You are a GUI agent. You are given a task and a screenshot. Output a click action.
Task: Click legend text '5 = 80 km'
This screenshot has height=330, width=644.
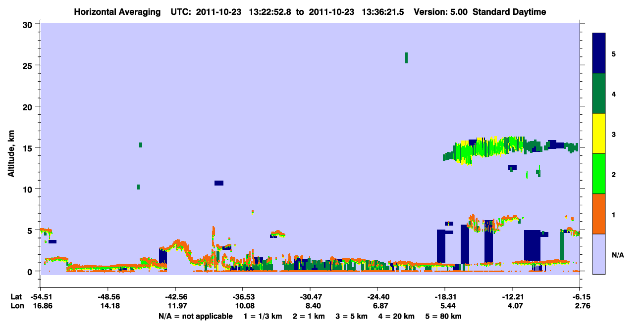444,316
